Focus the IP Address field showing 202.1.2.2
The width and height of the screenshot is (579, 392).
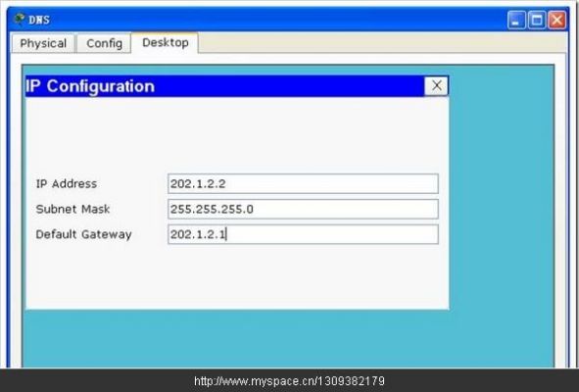click(x=303, y=183)
